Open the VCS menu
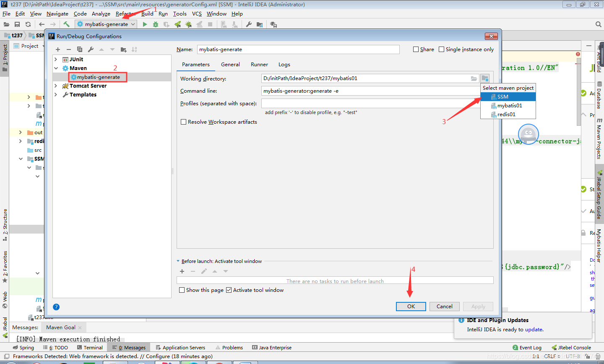Image resolution: width=604 pixels, height=364 pixels. pyautogui.click(x=197, y=14)
